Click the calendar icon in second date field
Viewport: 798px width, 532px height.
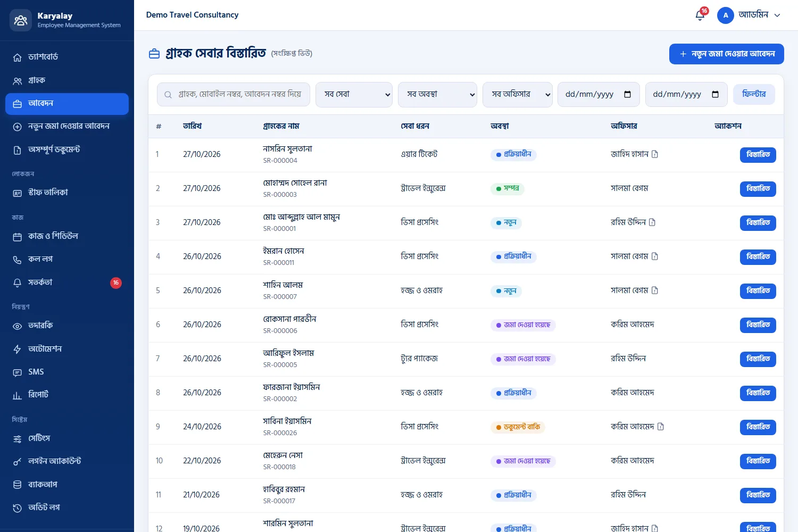click(715, 94)
